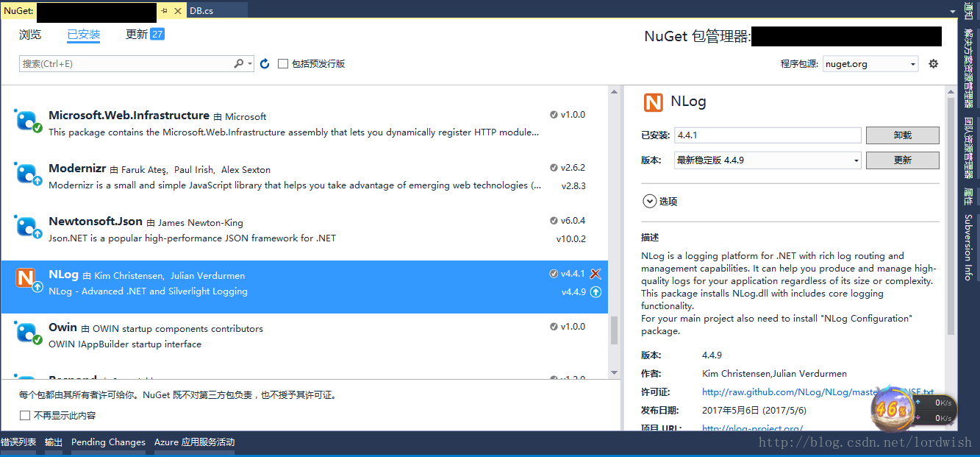Update NLog with blue up-arrow icon
This screenshot has width=980, height=457.
point(595,291)
